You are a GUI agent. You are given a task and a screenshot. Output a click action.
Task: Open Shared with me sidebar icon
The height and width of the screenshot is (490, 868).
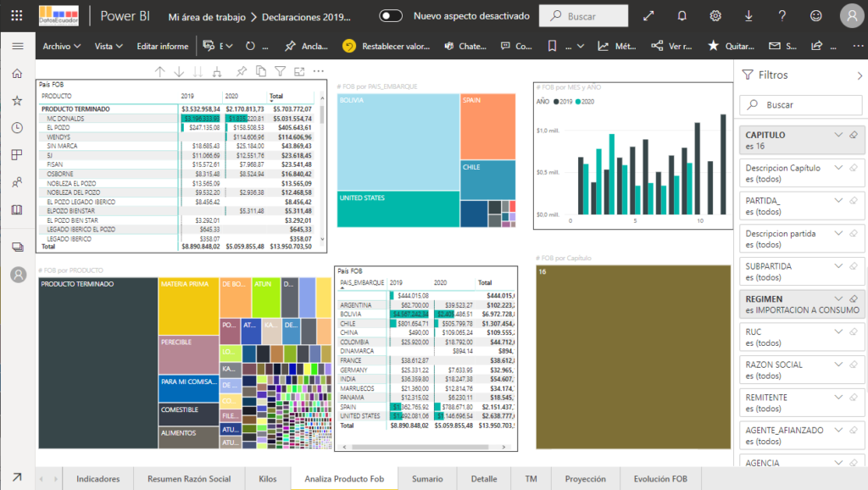click(x=18, y=181)
